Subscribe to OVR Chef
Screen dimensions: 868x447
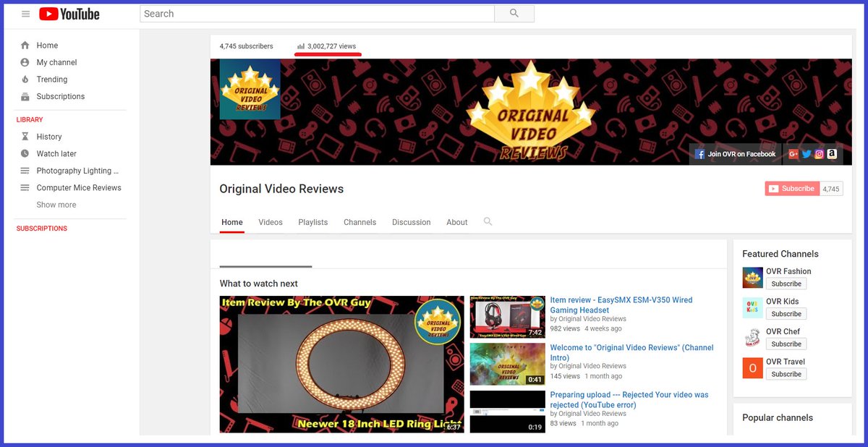[786, 344]
